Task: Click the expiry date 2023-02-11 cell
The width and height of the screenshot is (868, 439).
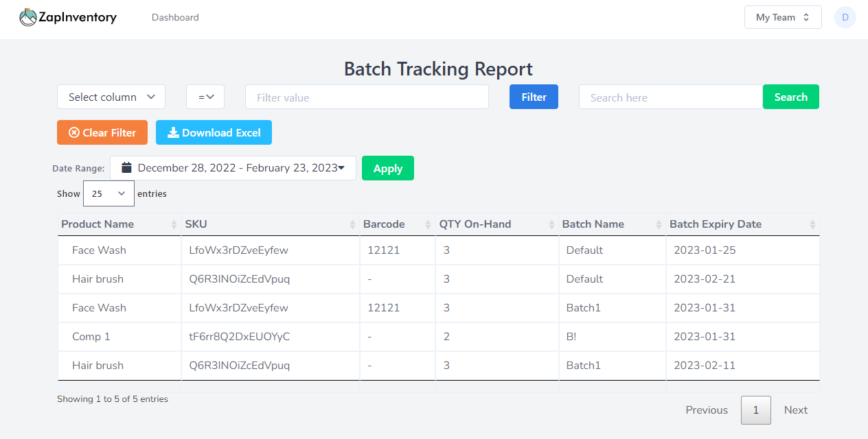Action: click(x=743, y=366)
